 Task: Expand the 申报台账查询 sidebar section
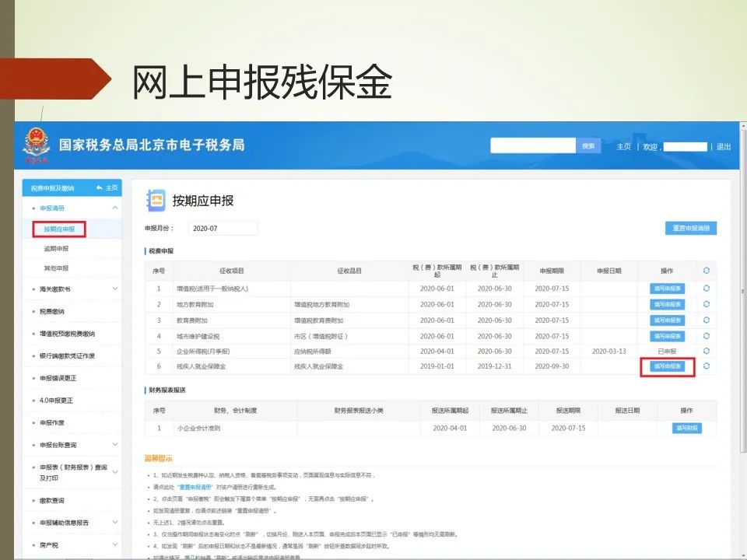115,444
